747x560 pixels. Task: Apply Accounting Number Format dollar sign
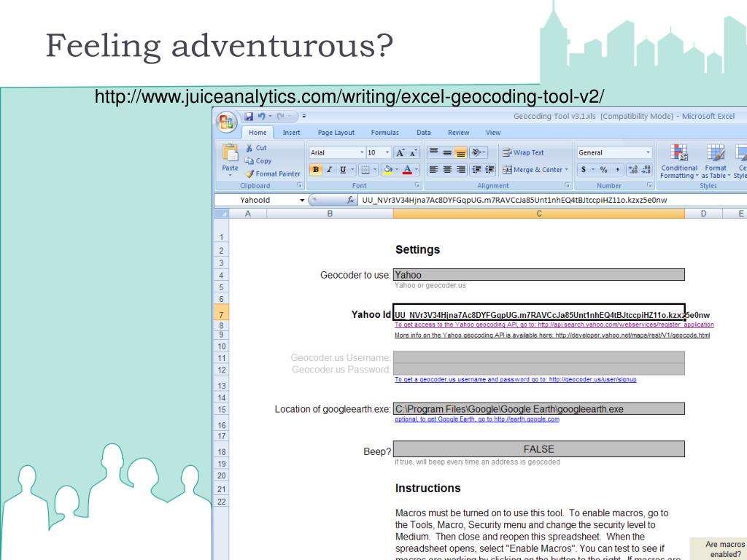[x=583, y=169]
